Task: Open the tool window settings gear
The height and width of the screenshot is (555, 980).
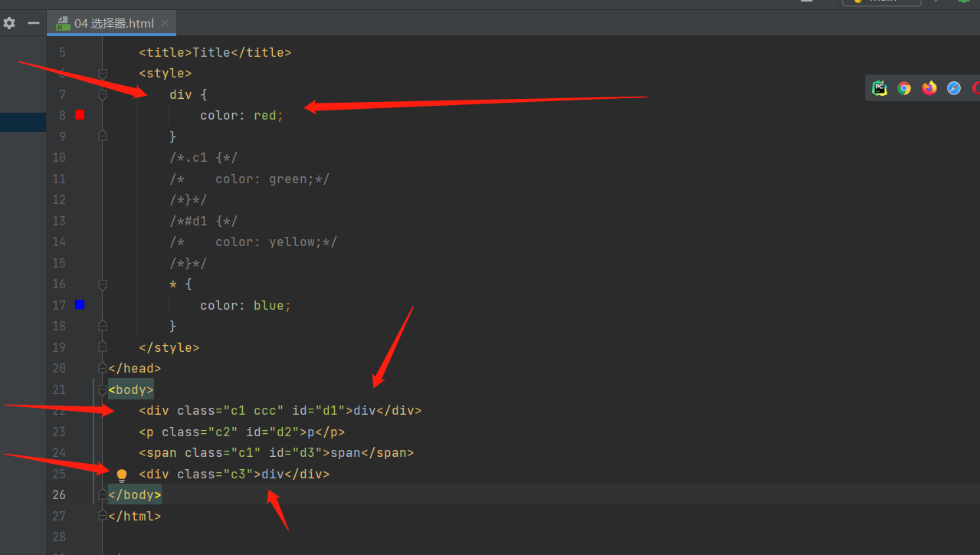Action: tap(9, 23)
